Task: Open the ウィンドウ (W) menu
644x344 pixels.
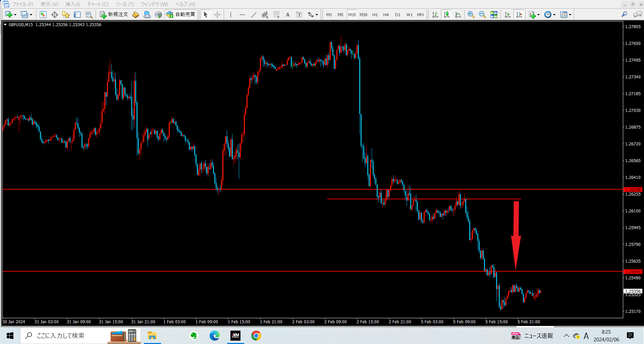Action: pyautogui.click(x=154, y=4)
